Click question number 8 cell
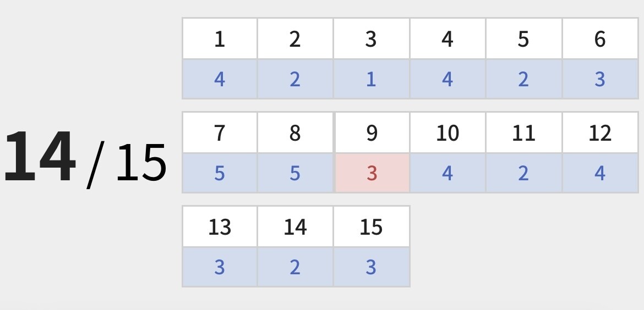 click(x=295, y=132)
